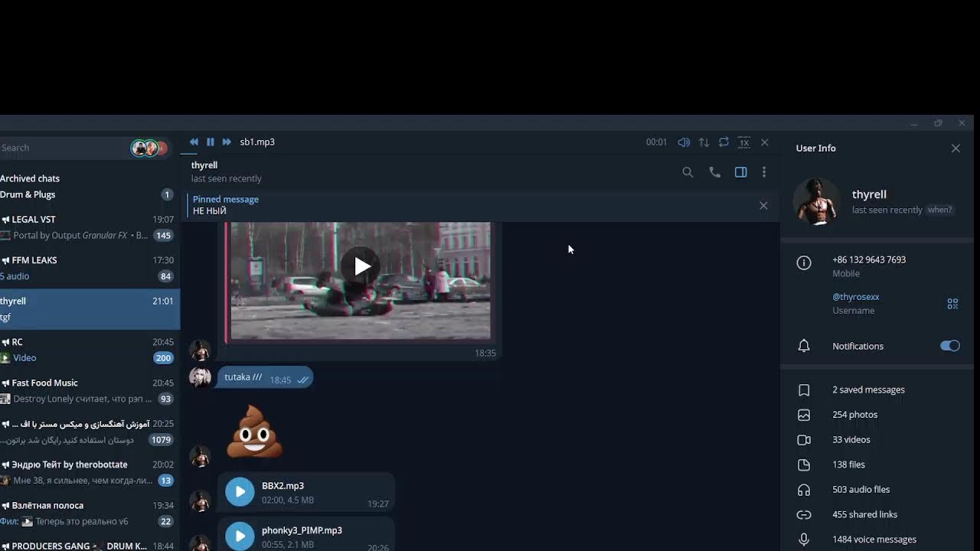Open the Взлётная полоса channel

[90, 513]
